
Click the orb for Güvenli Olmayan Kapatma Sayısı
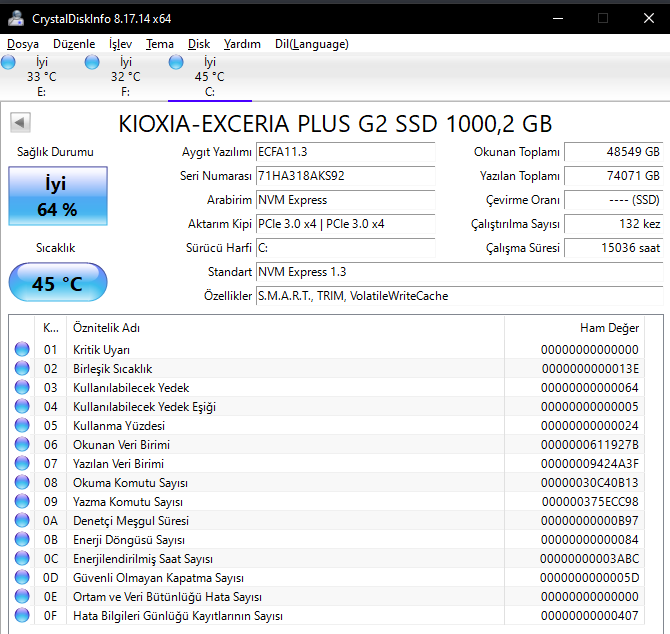click(22, 578)
